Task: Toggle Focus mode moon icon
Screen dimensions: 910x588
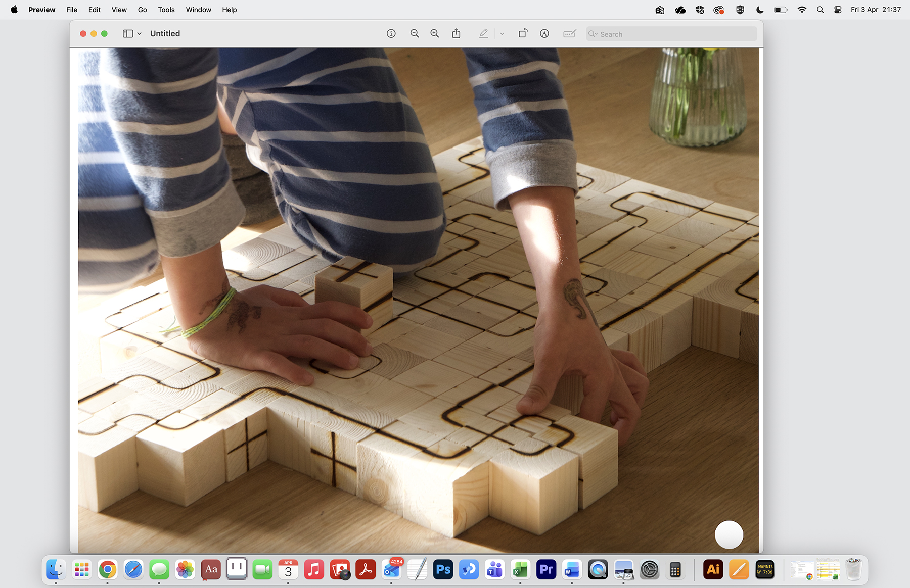Action: (759, 10)
